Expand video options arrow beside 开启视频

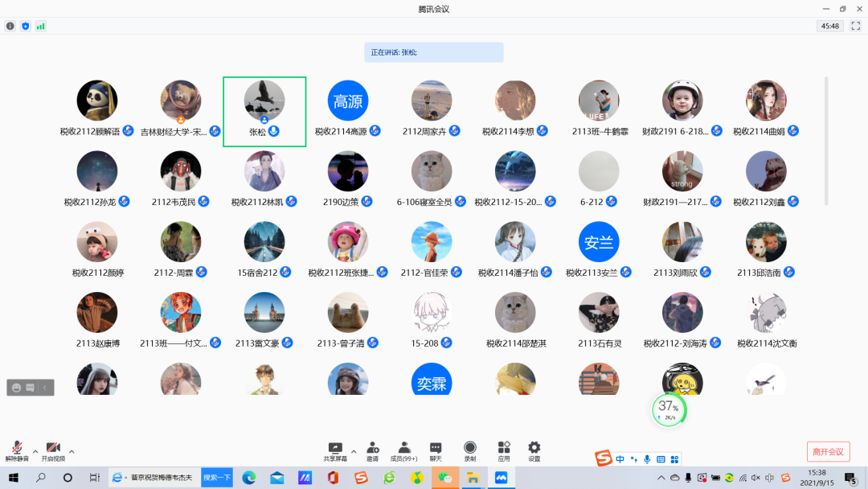click(72, 451)
